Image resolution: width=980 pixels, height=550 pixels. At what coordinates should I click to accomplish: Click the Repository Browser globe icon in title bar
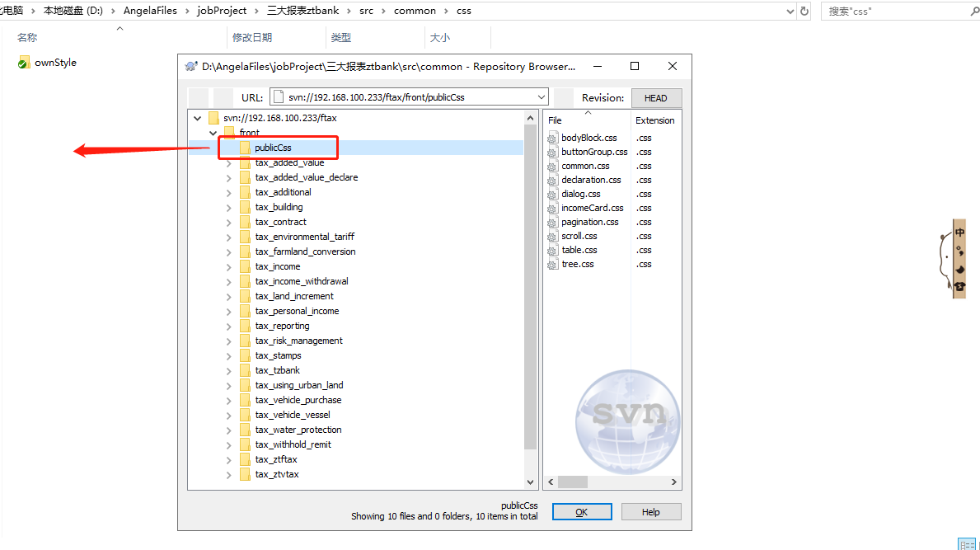pos(191,66)
